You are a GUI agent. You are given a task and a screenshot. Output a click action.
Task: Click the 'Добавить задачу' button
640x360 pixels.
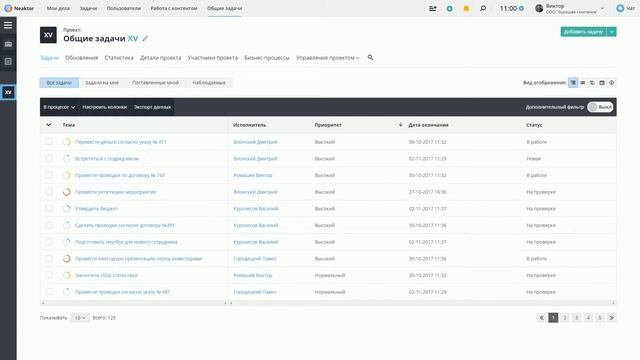click(583, 32)
